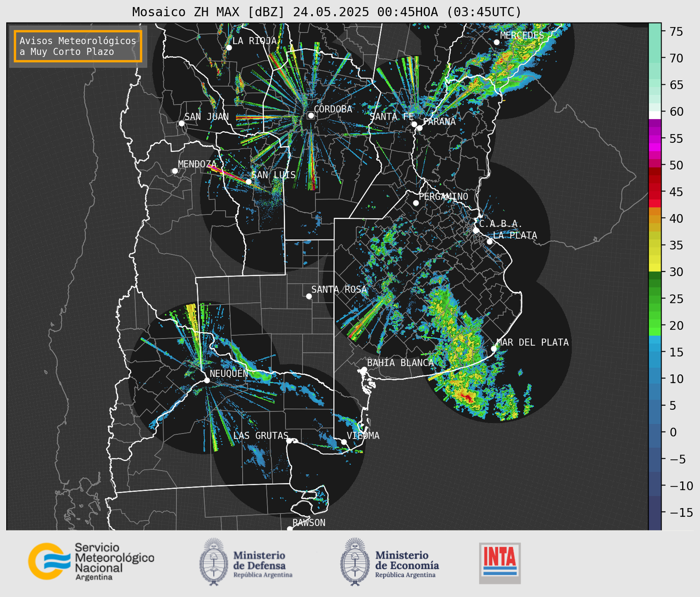This screenshot has height=597, width=700.
Task: Click the INTA logo
Action: [500, 563]
